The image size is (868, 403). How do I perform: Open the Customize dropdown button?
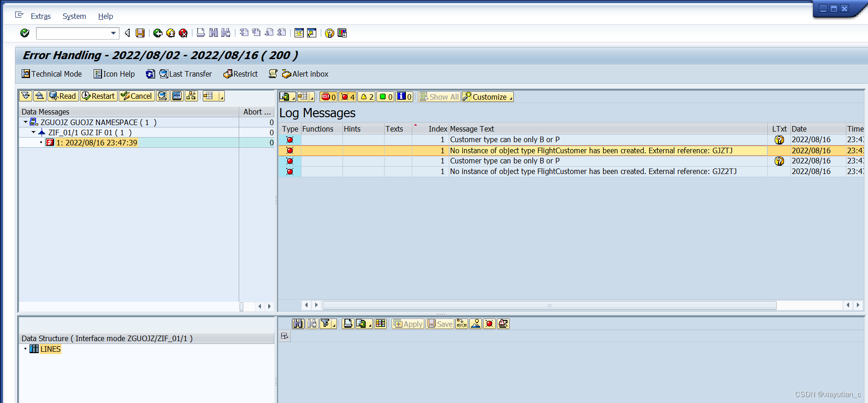click(x=488, y=96)
